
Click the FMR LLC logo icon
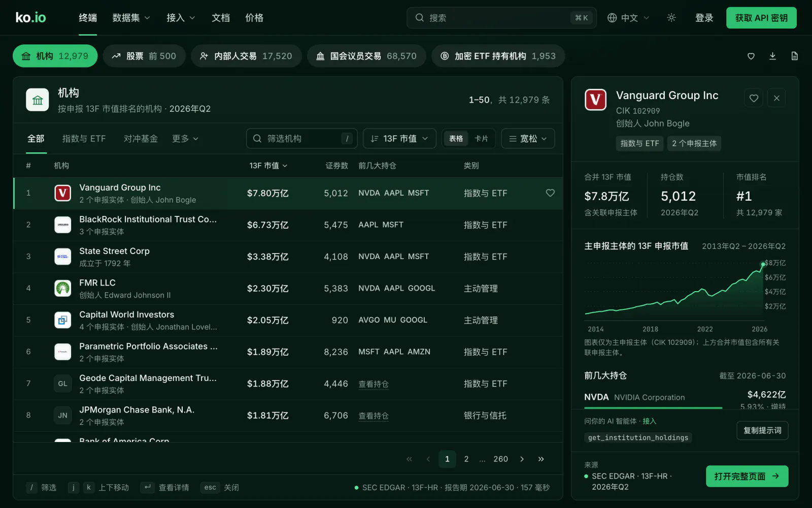[x=63, y=288]
